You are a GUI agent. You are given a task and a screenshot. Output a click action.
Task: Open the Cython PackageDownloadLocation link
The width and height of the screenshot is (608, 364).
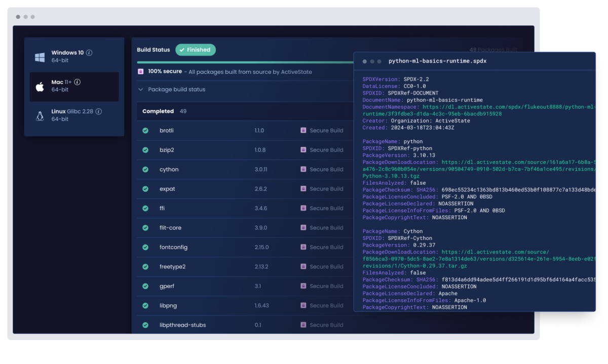(x=495, y=252)
